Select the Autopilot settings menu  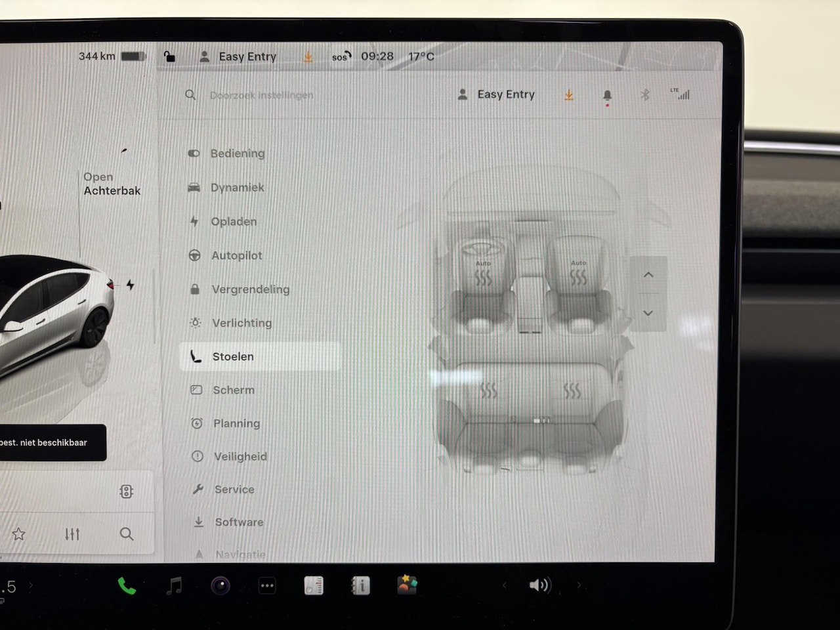click(236, 255)
